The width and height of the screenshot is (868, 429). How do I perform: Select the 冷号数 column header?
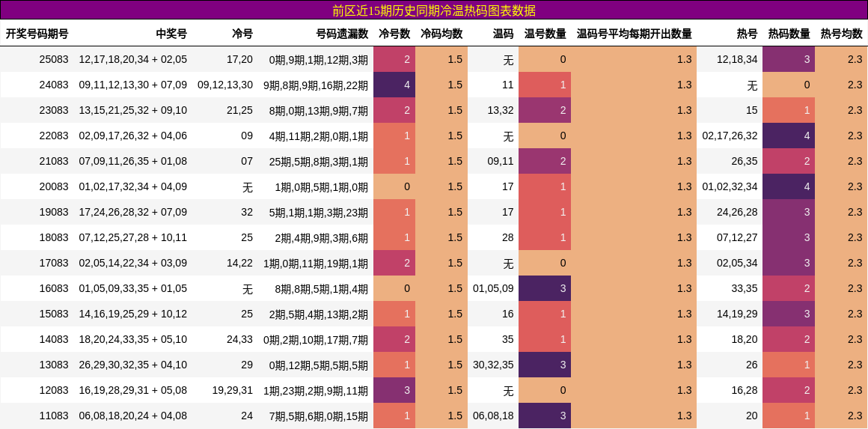(x=394, y=34)
